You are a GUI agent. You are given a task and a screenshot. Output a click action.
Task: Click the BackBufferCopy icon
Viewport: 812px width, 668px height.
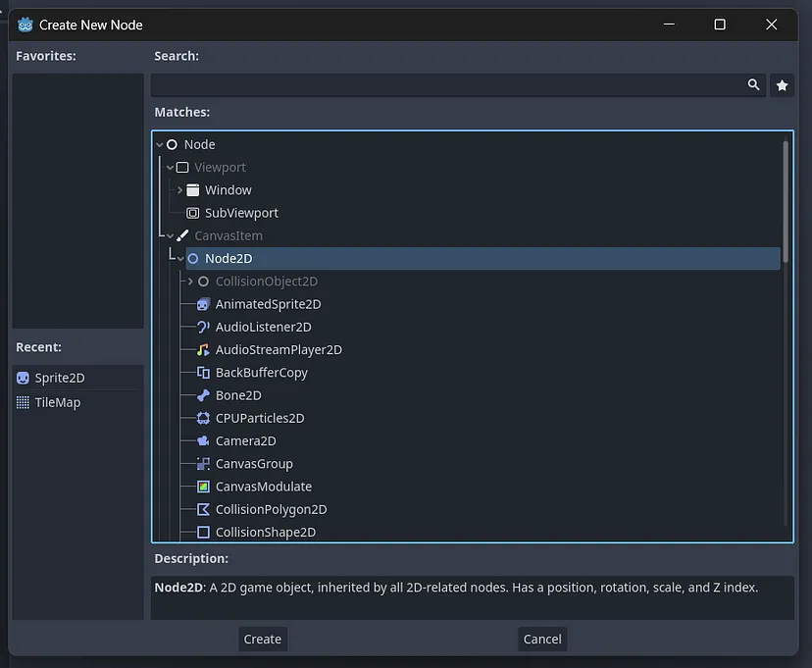[x=203, y=373]
